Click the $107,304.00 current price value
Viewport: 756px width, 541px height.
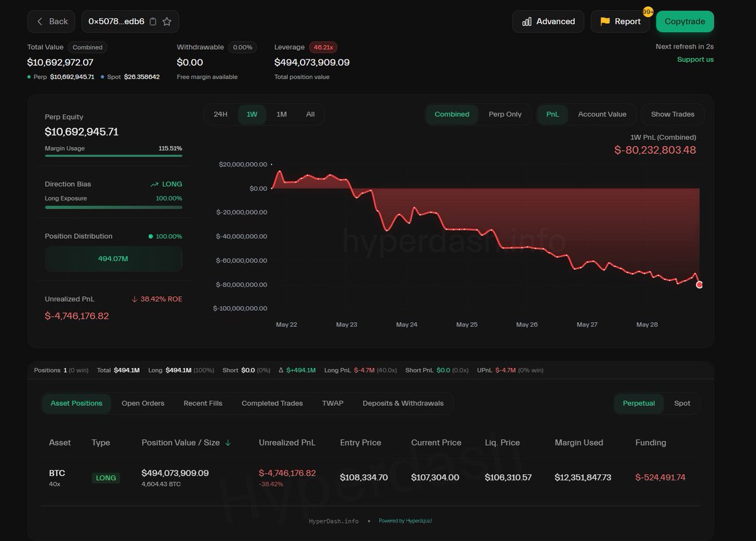(435, 477)
